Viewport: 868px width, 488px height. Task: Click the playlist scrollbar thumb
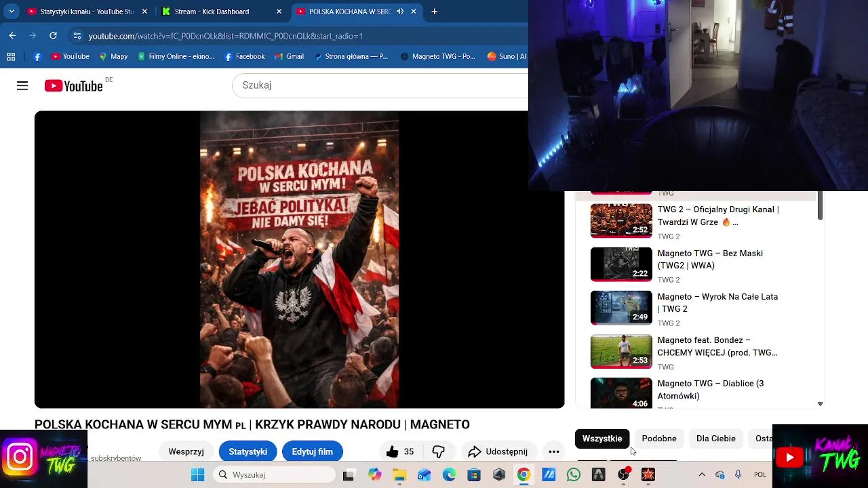[x=820, y=205]
